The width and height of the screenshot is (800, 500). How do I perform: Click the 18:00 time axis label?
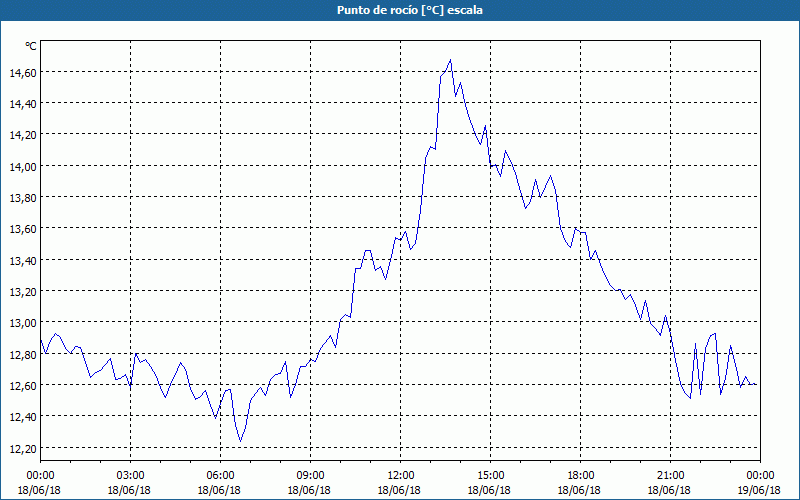(x=580, y=476)
